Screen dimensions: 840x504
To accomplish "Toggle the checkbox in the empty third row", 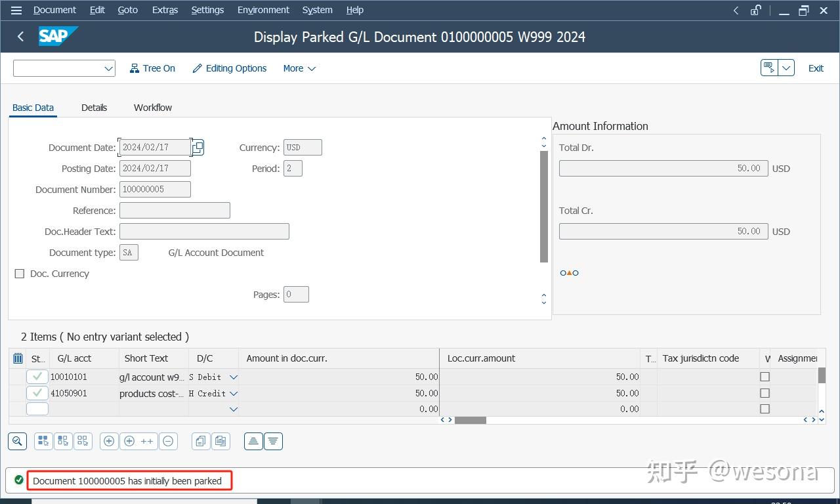I will [765, 409].
